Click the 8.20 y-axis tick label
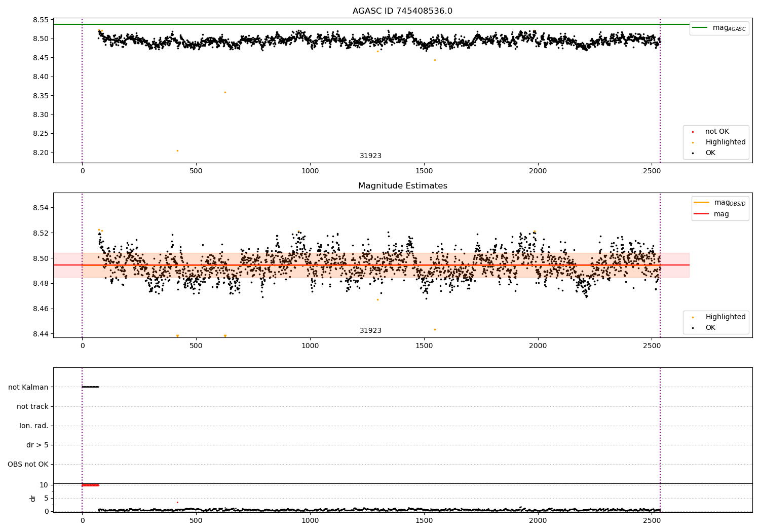Viewport: 760px width, 532px height. [x=41, y=153]
